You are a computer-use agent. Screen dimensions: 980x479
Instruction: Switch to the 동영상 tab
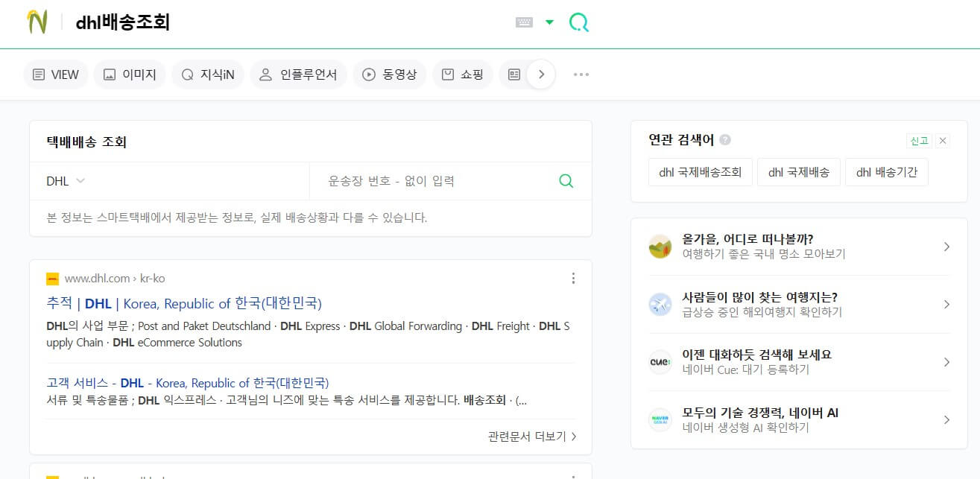click(389, 74)
